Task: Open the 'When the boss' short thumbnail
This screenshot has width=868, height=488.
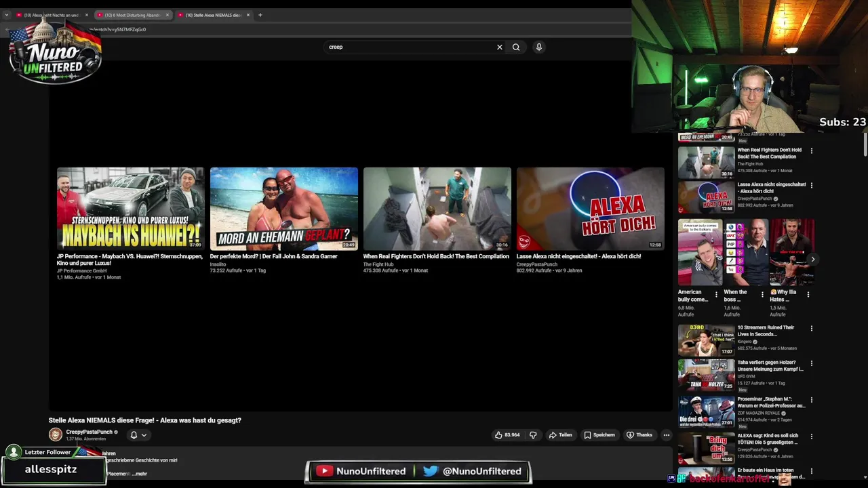Action: 746,252
